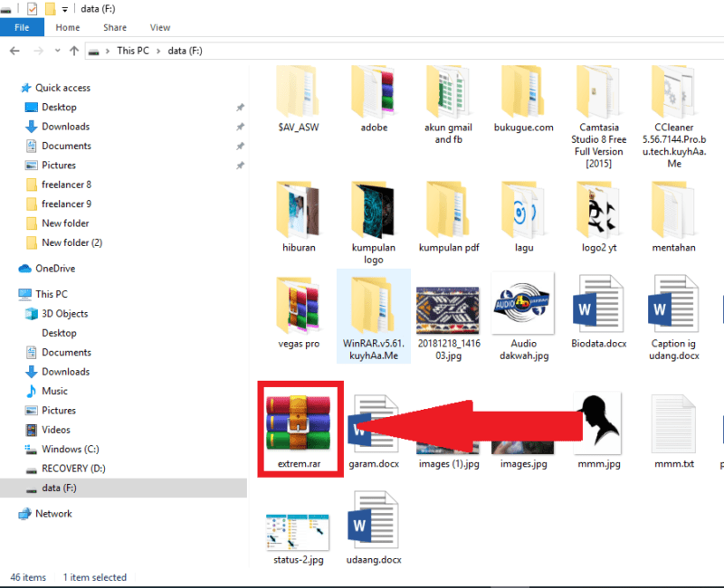Viewport: 724px width, 588px height.
Task: Open the bukugue.com folder
Action: pyautogui.click(x=524, y=100)
